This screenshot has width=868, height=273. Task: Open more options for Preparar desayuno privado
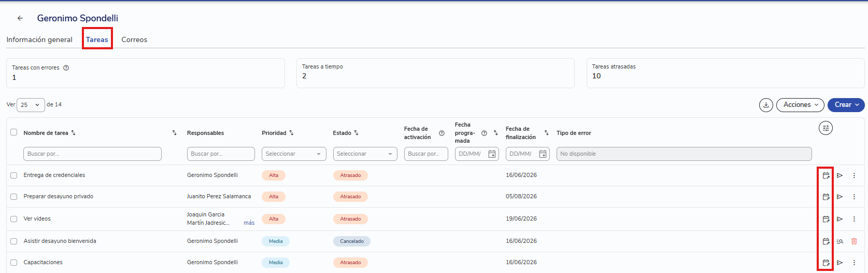click(854, 197)
